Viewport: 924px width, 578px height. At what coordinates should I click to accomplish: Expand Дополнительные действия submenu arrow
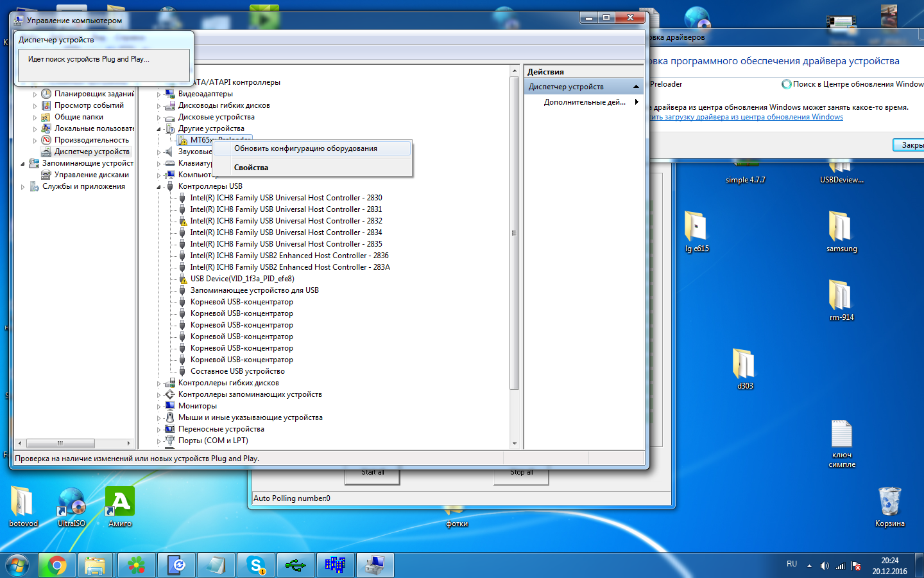coord(637,102)
